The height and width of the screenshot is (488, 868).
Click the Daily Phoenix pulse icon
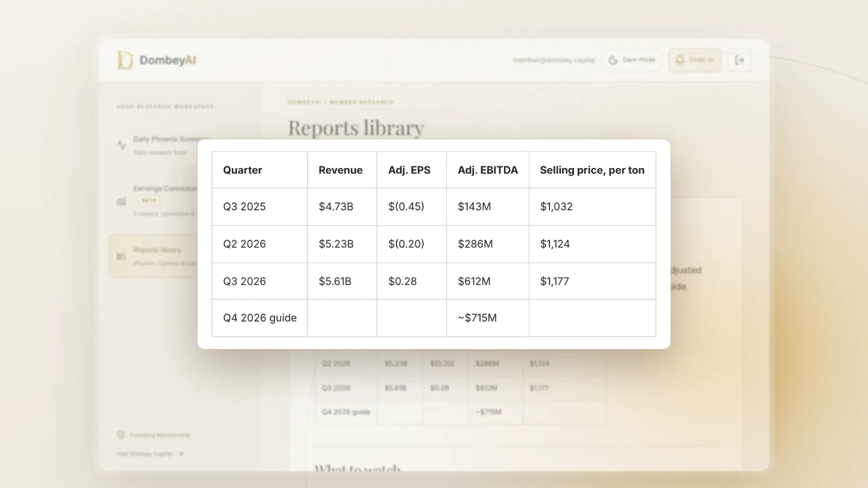coord(121,145)
